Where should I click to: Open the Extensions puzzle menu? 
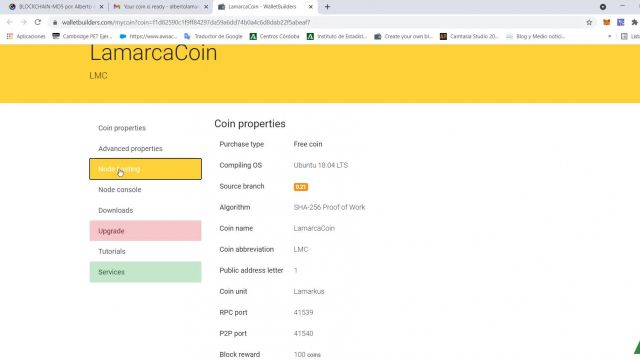tap(634, 22)
